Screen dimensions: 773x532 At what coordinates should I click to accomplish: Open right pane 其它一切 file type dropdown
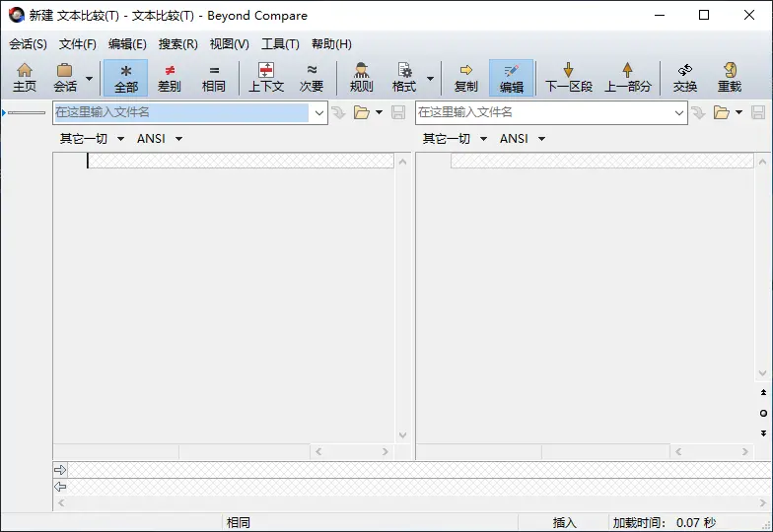point(455,139)
